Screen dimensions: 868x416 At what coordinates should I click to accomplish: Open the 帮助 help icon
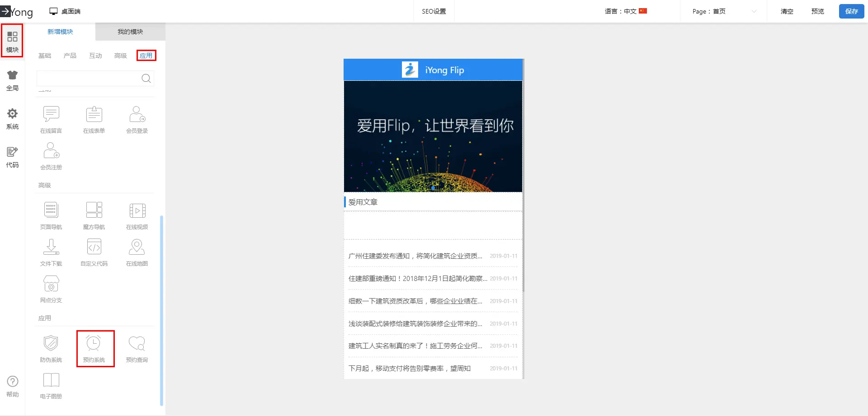(x=13, y=386)
